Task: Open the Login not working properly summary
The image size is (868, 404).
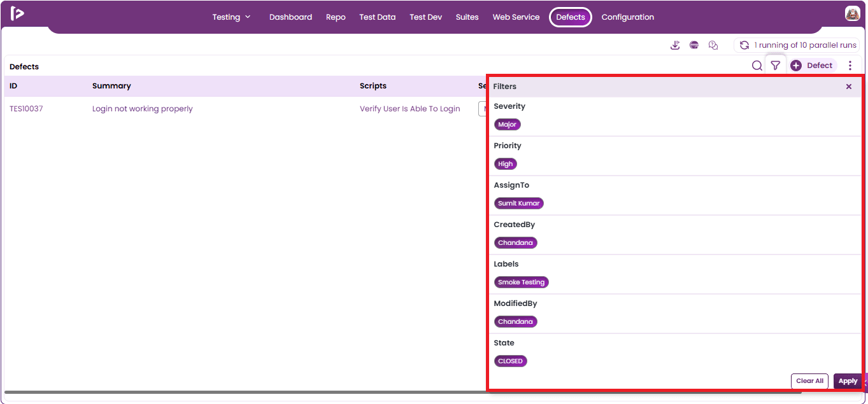Action: click(143, 109)
